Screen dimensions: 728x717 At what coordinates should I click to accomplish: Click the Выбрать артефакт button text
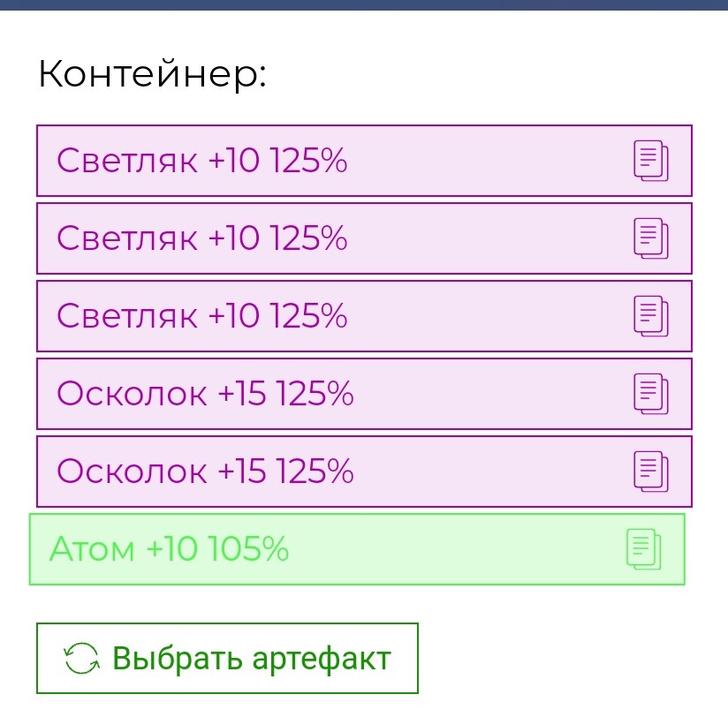[252, 659]
